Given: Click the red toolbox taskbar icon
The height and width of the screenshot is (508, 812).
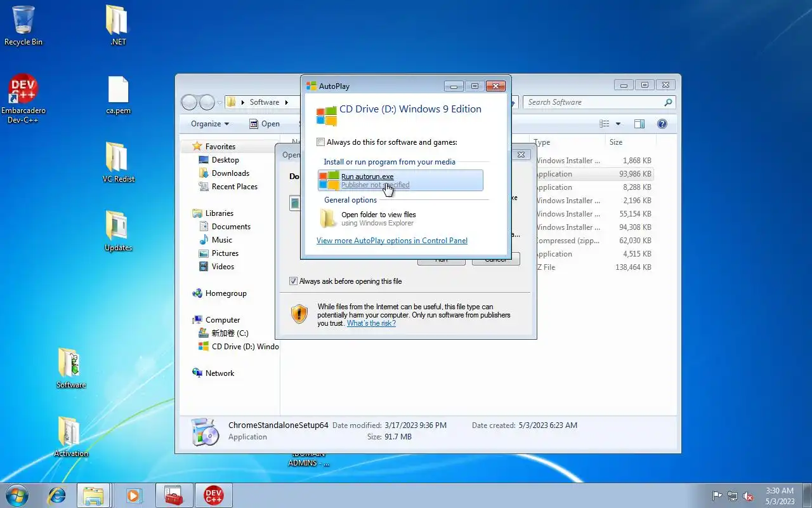Looking at the screenshot, I should tap(174, 495).
